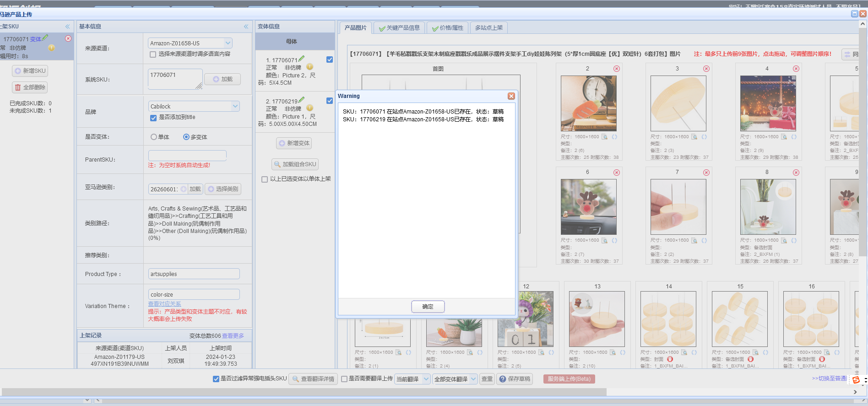
Task: Click the 新增SKU button
Action: point(30,71)
